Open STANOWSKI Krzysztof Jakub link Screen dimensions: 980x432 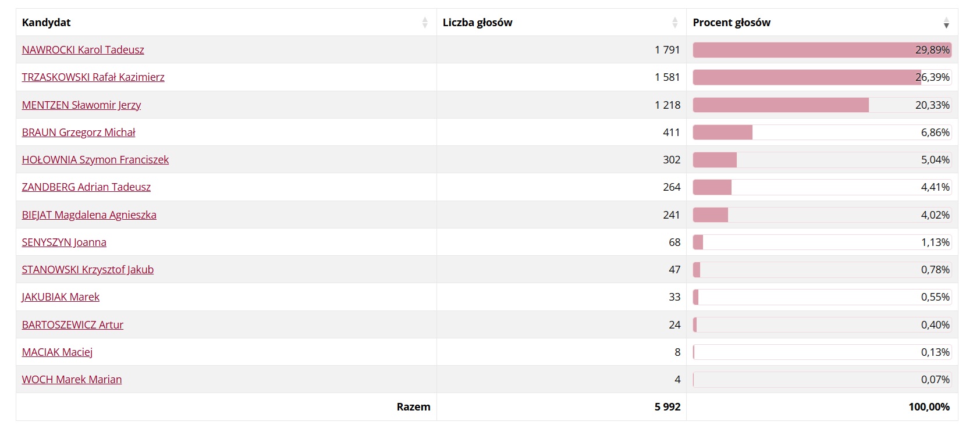(x=88, y=270)
